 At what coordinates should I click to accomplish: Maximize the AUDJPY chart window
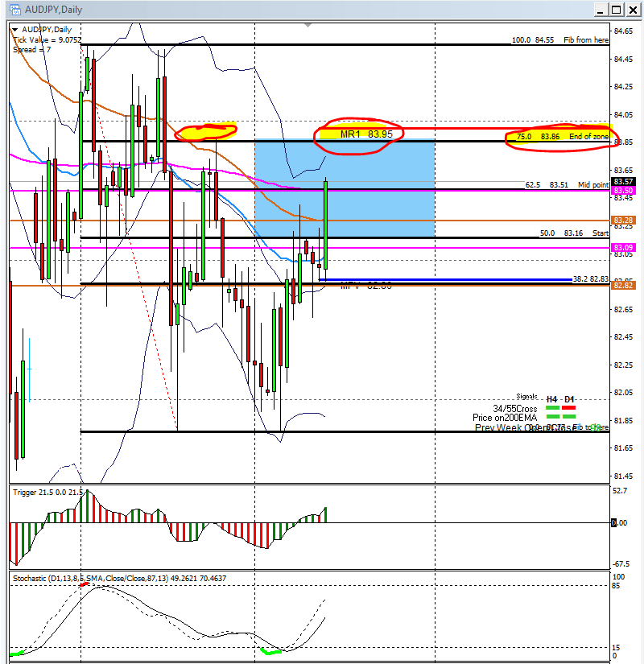[x=616, y=10]
